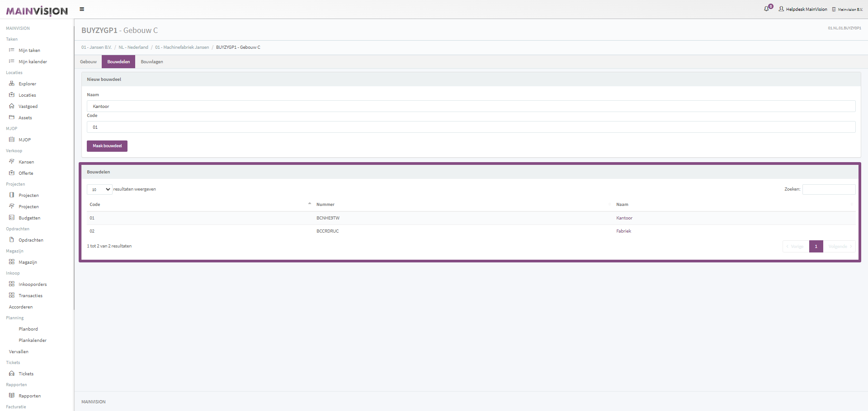Click the Magazijn grid icon

tap(12, 262)
